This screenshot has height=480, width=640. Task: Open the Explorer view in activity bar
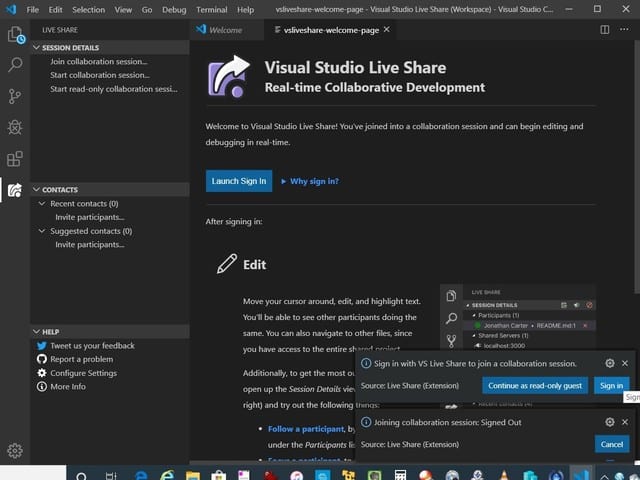coord(15,35)
